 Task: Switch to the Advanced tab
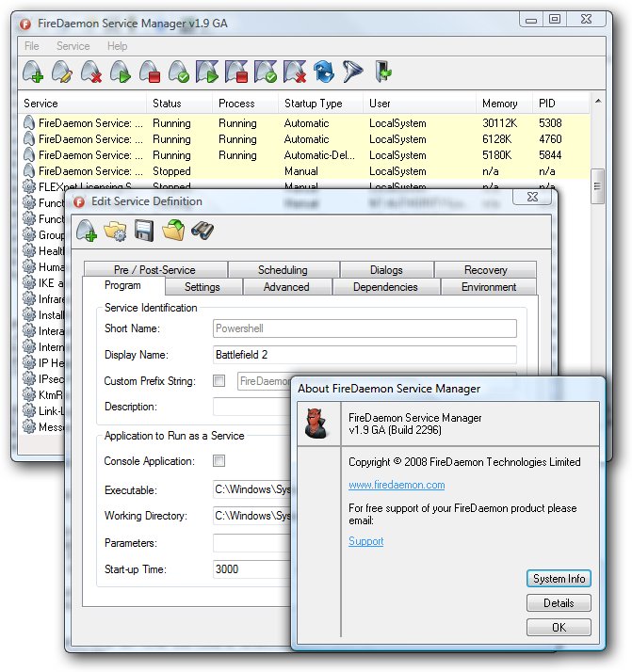coord(286,287)
